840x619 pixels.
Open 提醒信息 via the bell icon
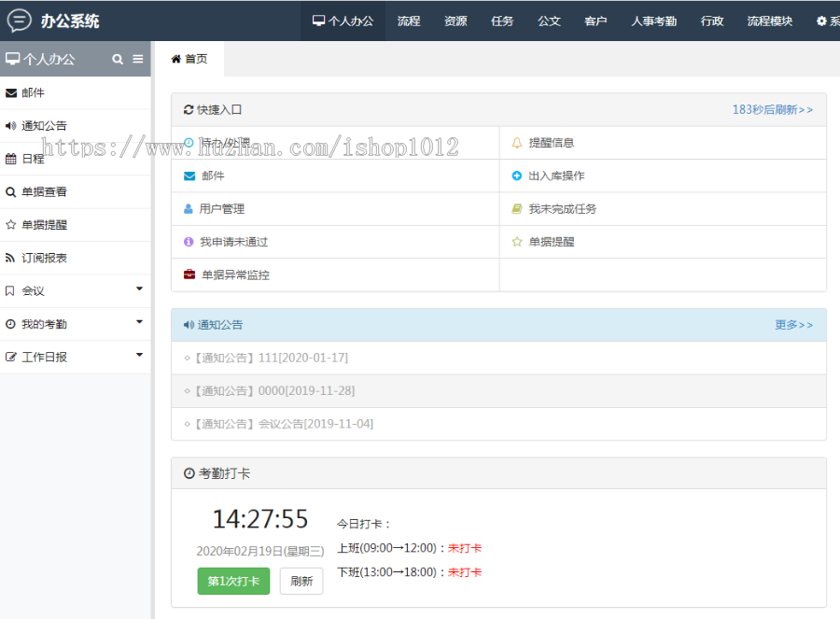pyautogui.click(x=517, y=143)
